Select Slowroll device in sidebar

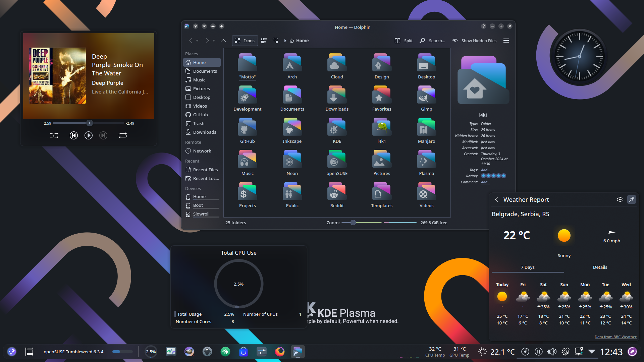click(202, 214)
